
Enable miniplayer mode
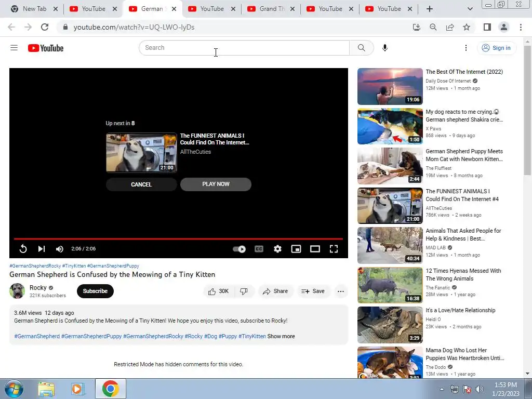coord(296,249)
